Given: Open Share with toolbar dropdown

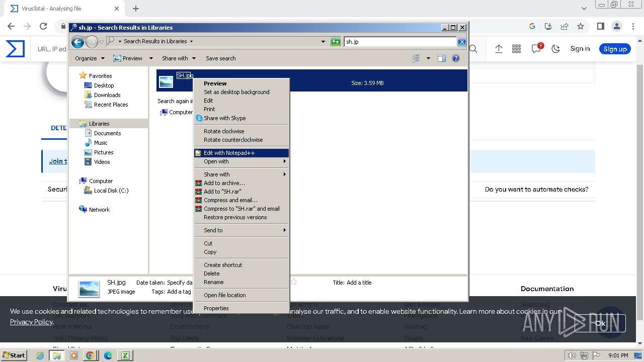Looking at the screenshot, I should coord(179,58).
